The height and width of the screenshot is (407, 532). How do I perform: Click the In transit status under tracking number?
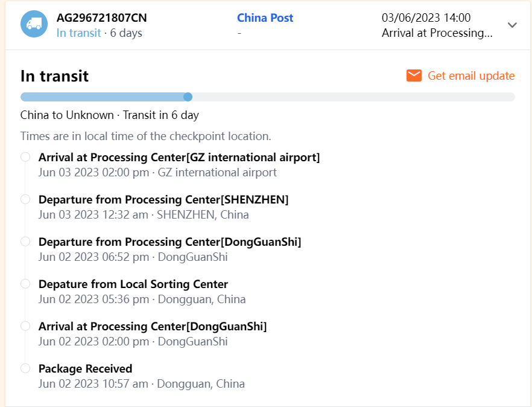click(x=79, y=33)
